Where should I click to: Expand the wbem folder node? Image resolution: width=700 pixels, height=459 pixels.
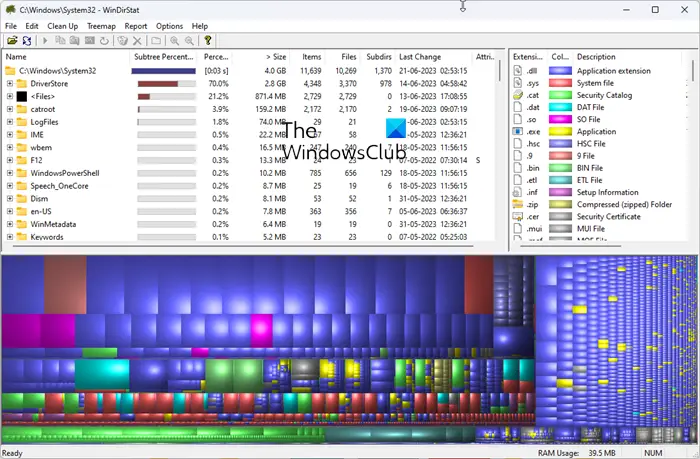[x=9, y=147]
